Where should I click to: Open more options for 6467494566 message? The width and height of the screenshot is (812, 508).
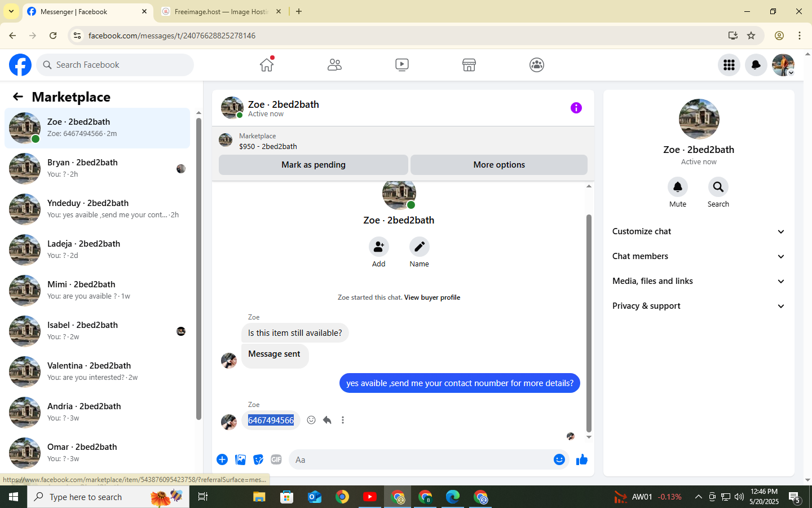pyautogui.click(x=343, y=420)
